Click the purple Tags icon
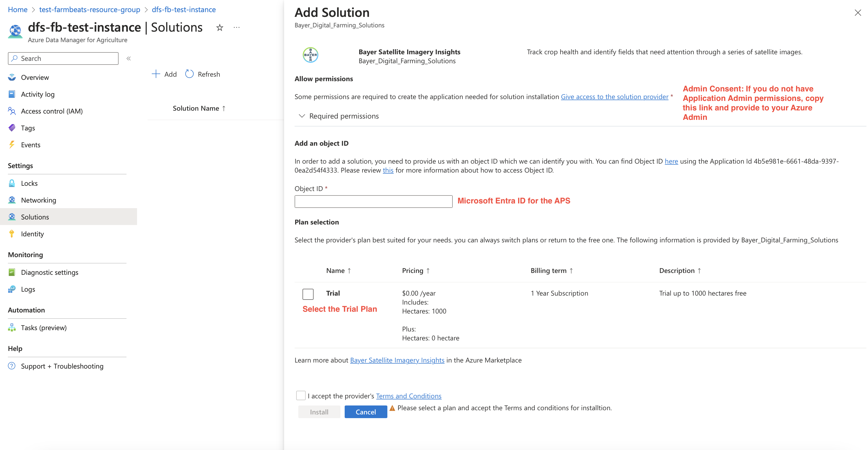Screen dimensions: 868x450 (12, 128)
